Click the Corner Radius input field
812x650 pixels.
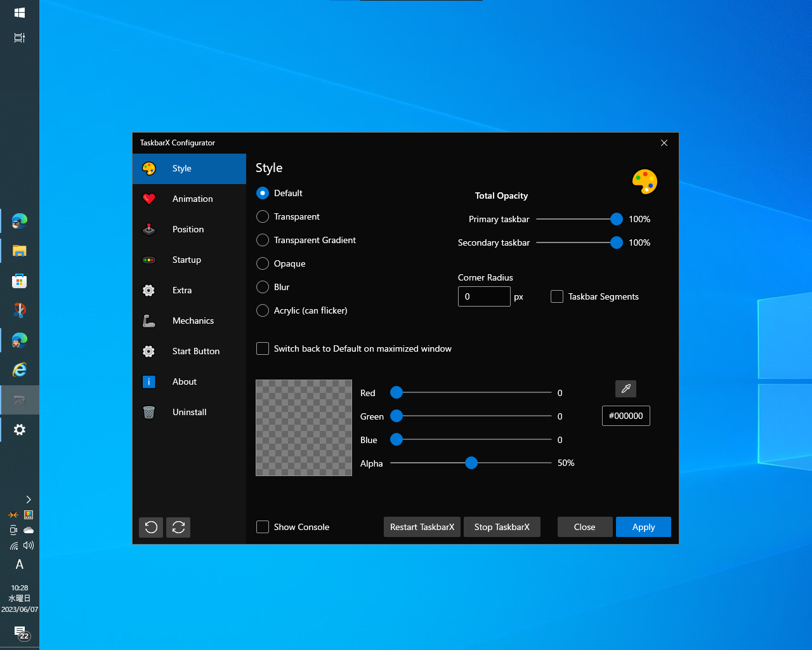[x=484, y=296]
